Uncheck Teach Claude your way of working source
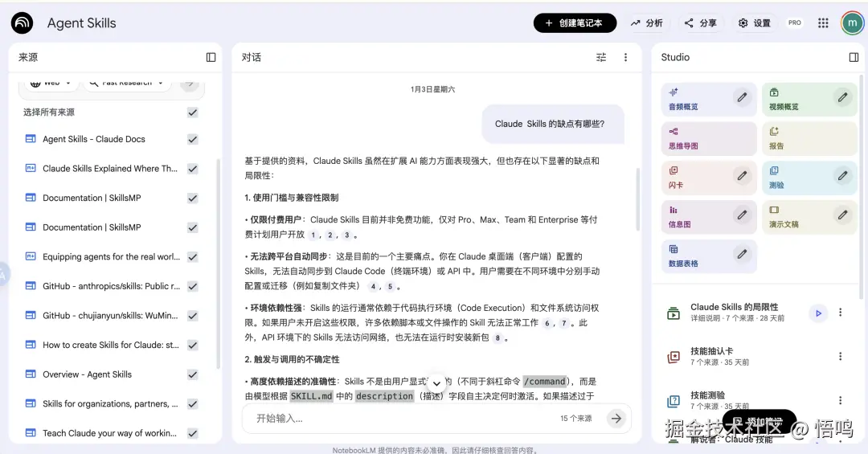Viewport: 868px width, 454px height. [x=193, y=434]
